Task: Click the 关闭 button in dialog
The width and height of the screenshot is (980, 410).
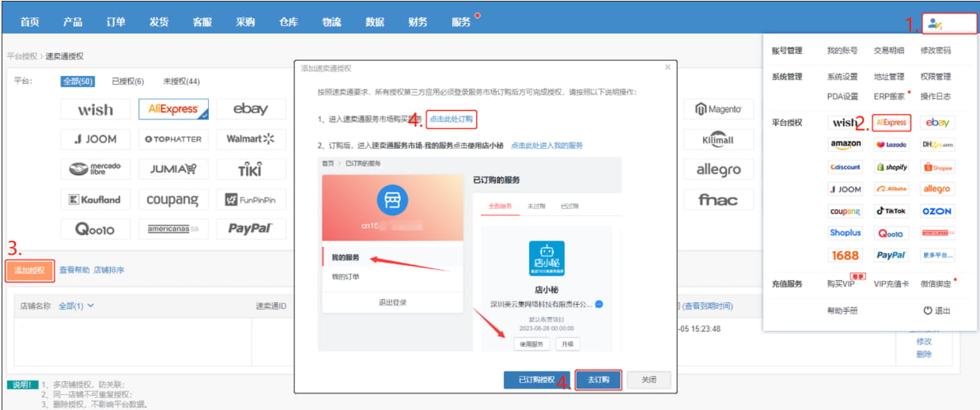Action: pyautogui.click(x=649, y=380)
